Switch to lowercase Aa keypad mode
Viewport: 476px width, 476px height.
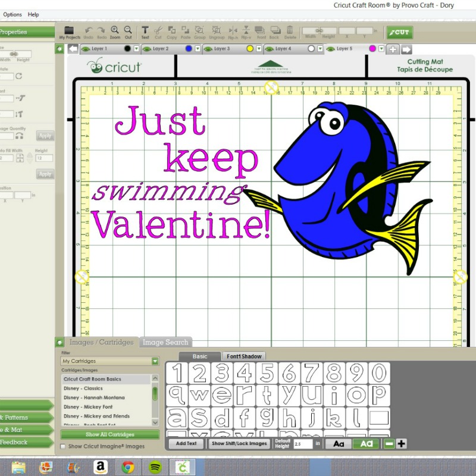(339, 444)
